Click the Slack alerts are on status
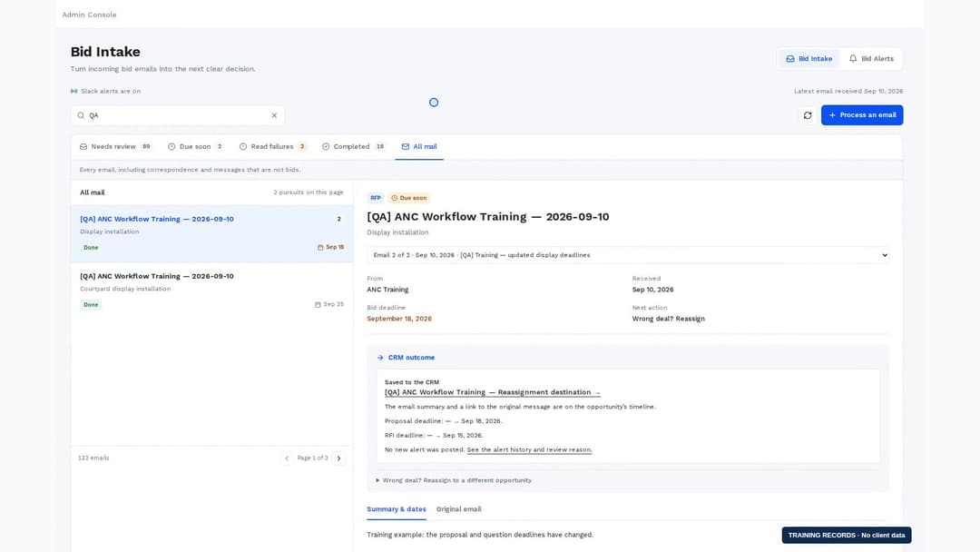This screenshot has height=552, width=980. 105,92
